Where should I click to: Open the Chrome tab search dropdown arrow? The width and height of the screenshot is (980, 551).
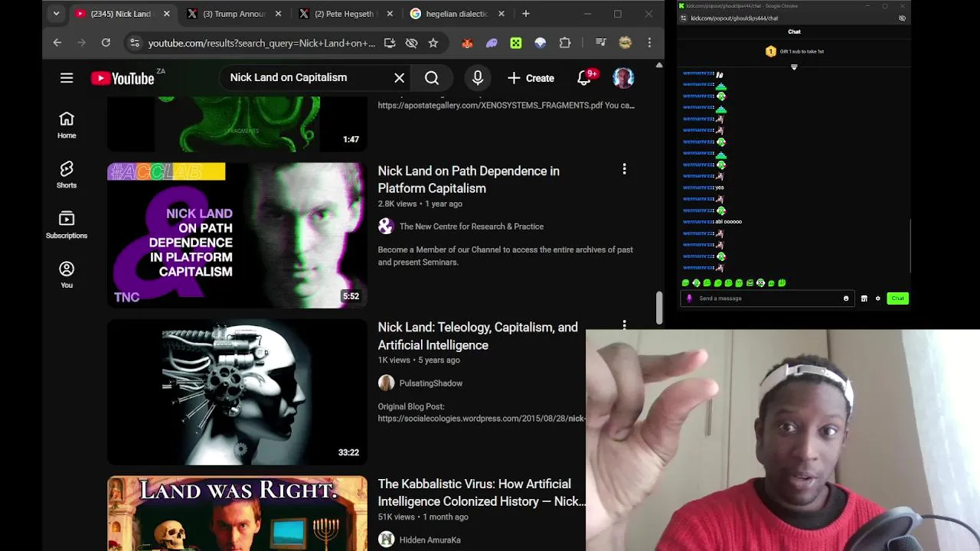click(56, 14)
